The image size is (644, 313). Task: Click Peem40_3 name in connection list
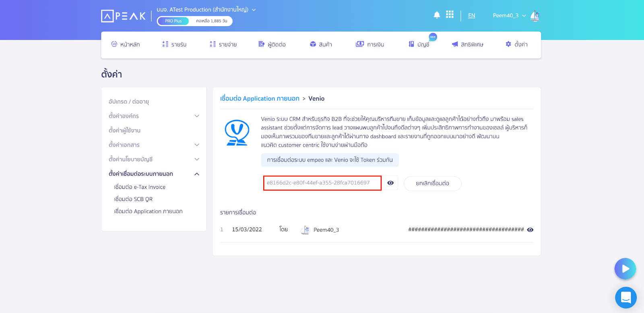tap(326, 230)
